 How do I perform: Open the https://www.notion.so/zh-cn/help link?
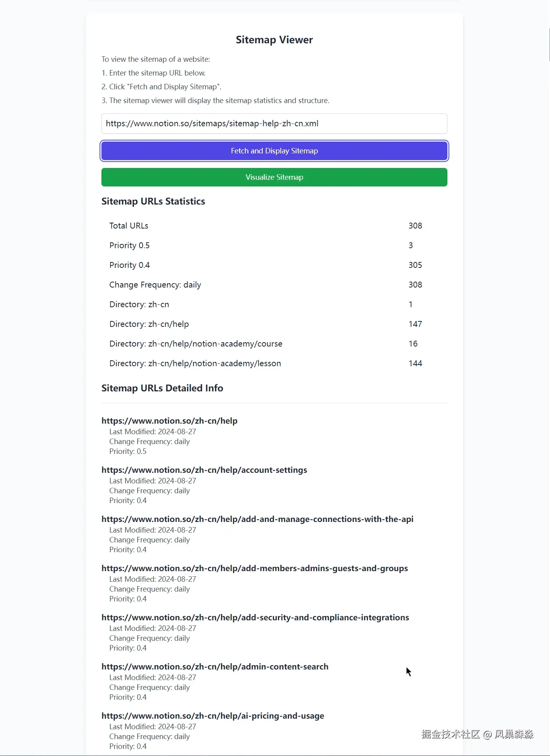169,420
